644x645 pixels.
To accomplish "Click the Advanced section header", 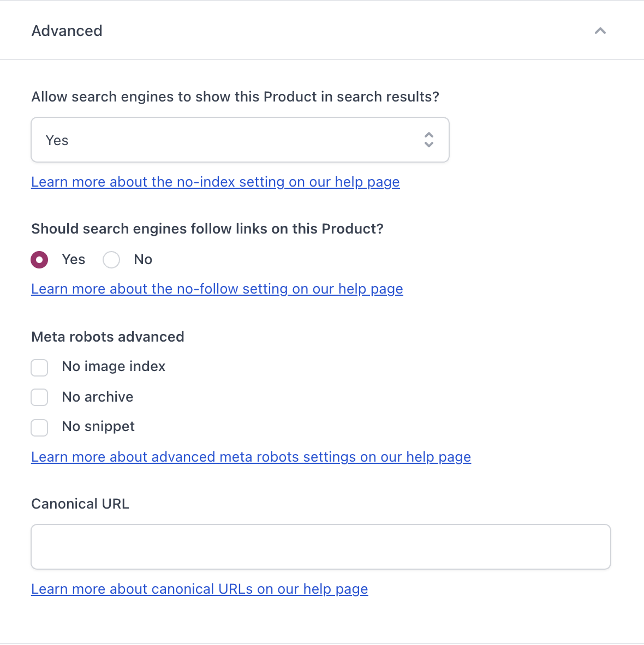I will coord(67,31).
